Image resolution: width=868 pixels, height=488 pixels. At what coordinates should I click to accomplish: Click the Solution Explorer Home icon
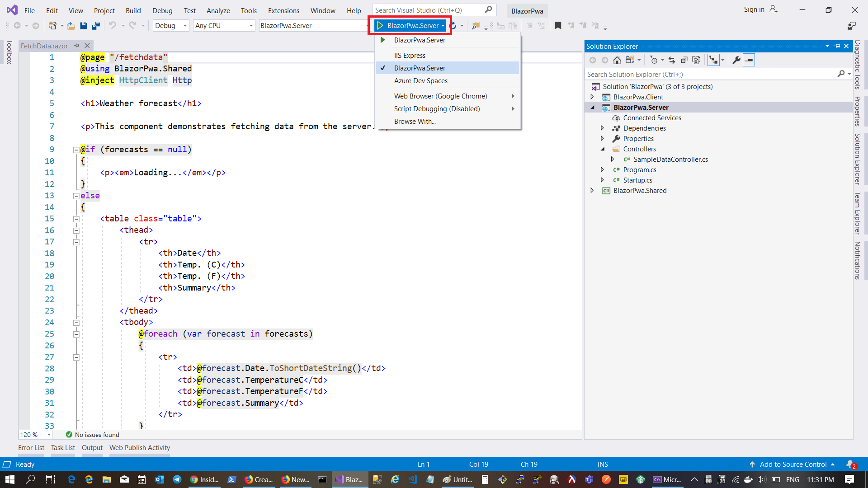(617, 60)
